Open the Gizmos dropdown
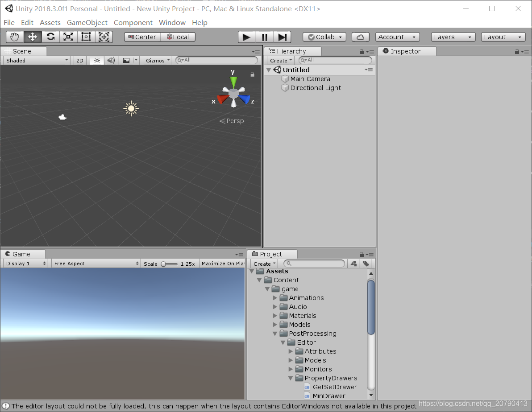 tap(158, 60)
